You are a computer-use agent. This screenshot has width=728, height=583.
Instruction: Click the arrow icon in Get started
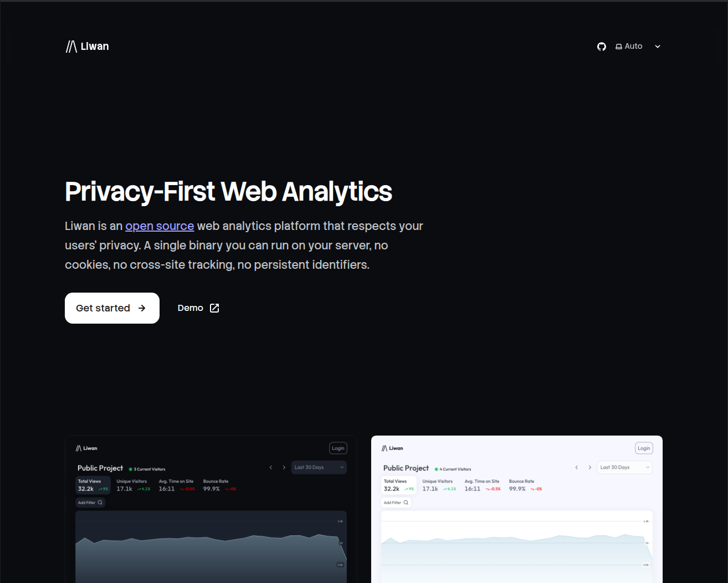click(142, 308)
